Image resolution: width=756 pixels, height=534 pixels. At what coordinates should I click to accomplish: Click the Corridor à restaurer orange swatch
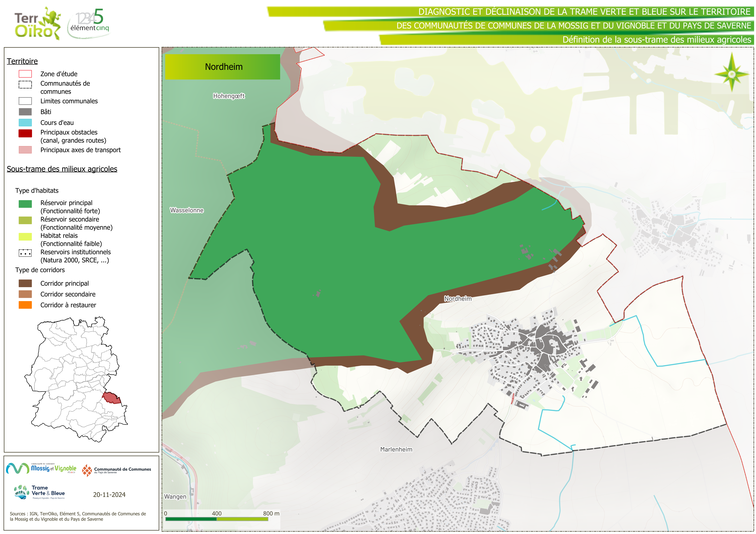pyautogui.click(x=25, y=305)
